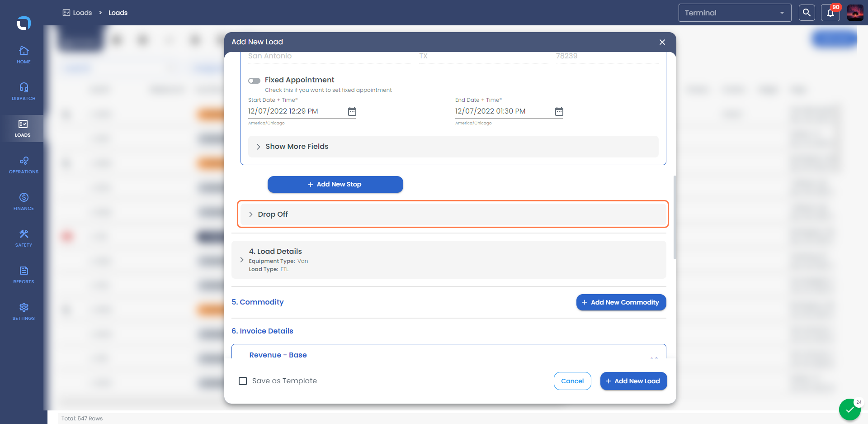The width and height of the screenshot is (868, 424).
Task: Go to Dispatch section
Action: coord(24,92)
